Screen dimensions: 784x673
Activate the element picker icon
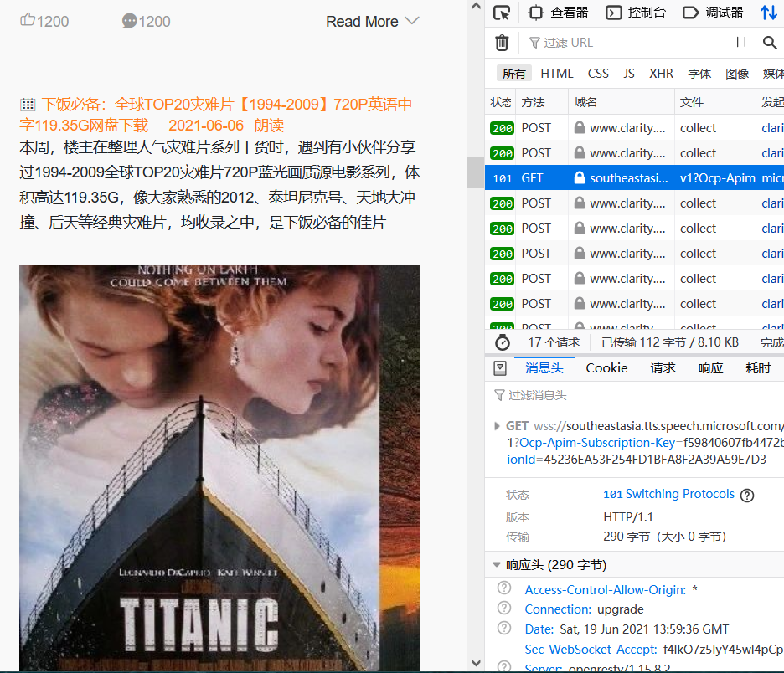(502, 13)
